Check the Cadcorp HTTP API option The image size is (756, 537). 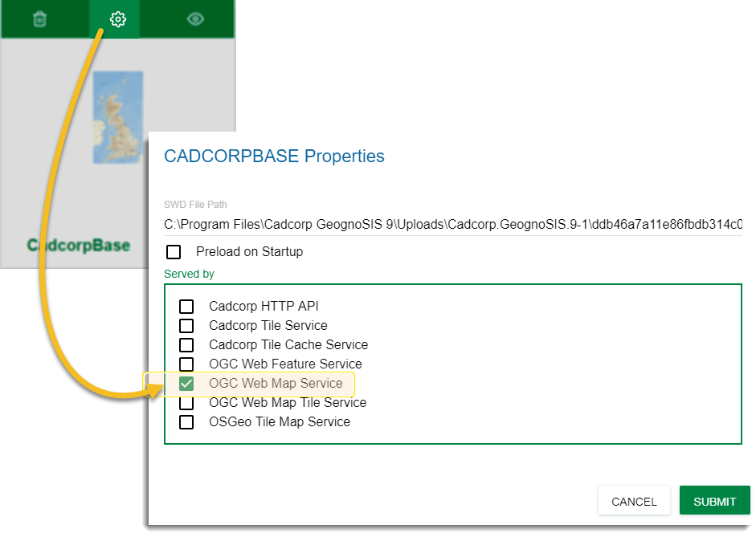point(186,306)
